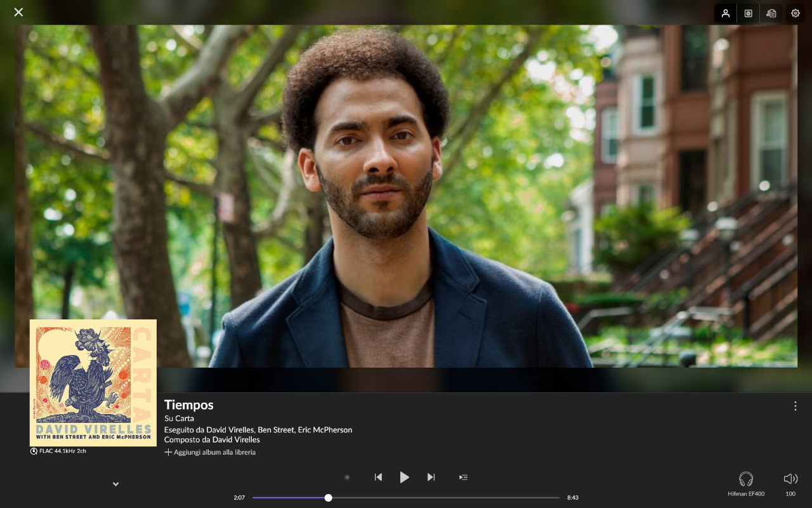Play the current track Tiempos
Screen dimensions: 812x508
tap(404, 477)
